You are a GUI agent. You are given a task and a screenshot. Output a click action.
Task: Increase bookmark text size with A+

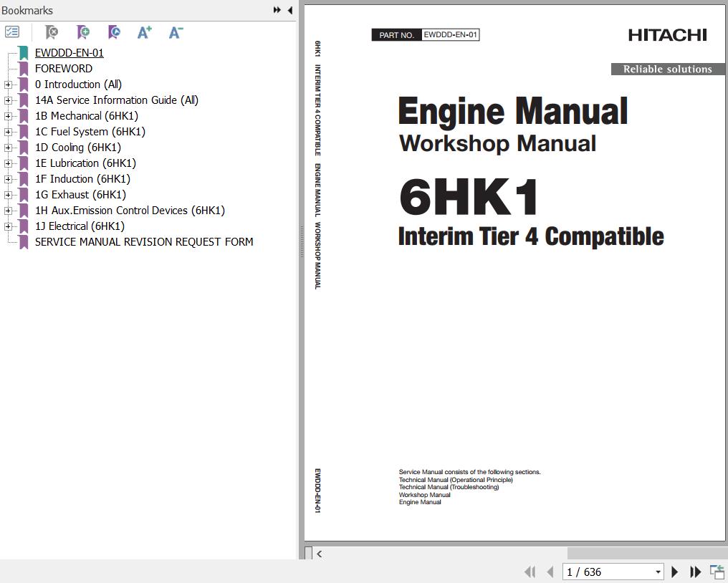tap(145, 32)
